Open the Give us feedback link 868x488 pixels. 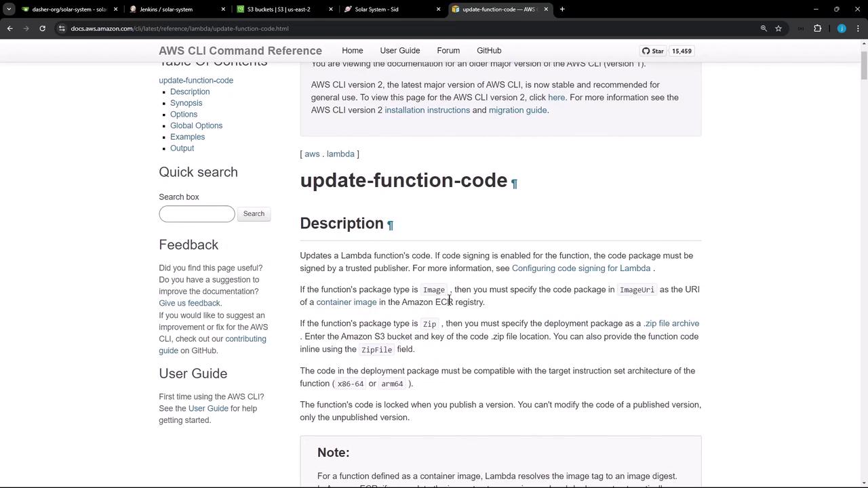click(189, 303)
